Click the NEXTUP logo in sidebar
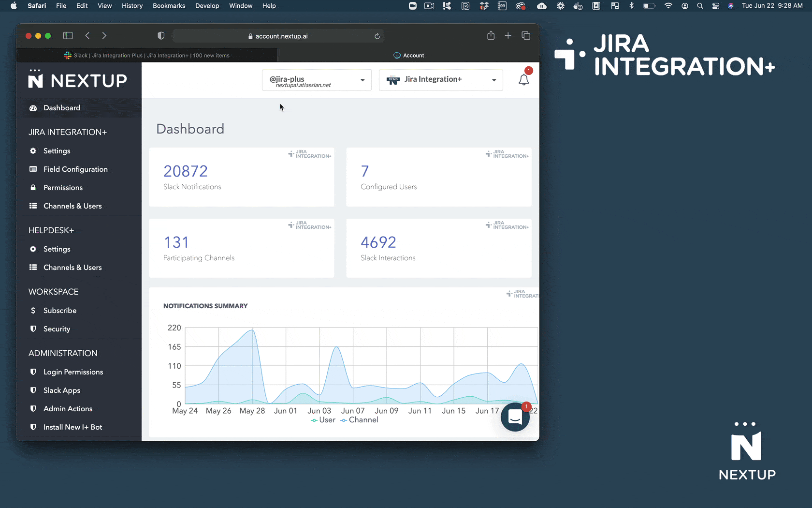812x508 pixels. tap(78, 79)
